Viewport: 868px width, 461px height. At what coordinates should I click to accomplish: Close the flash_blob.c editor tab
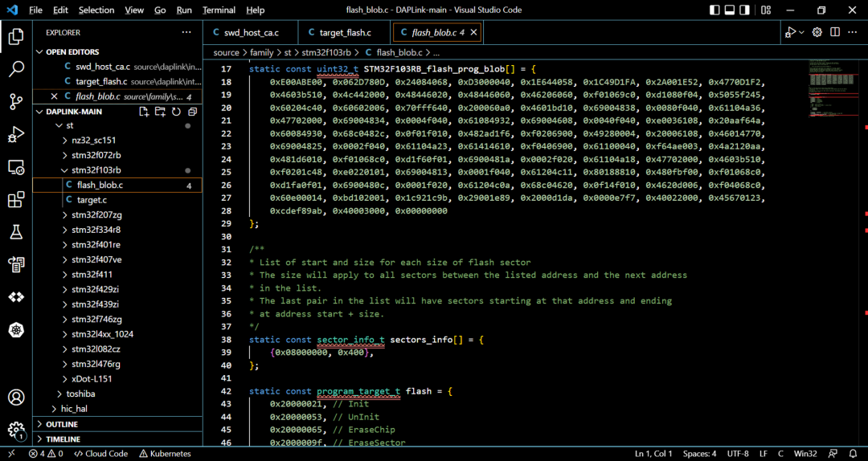[474, 33]
